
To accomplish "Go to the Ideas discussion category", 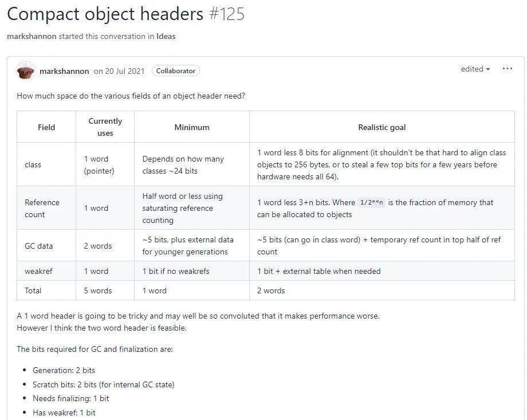I will 166,36.
